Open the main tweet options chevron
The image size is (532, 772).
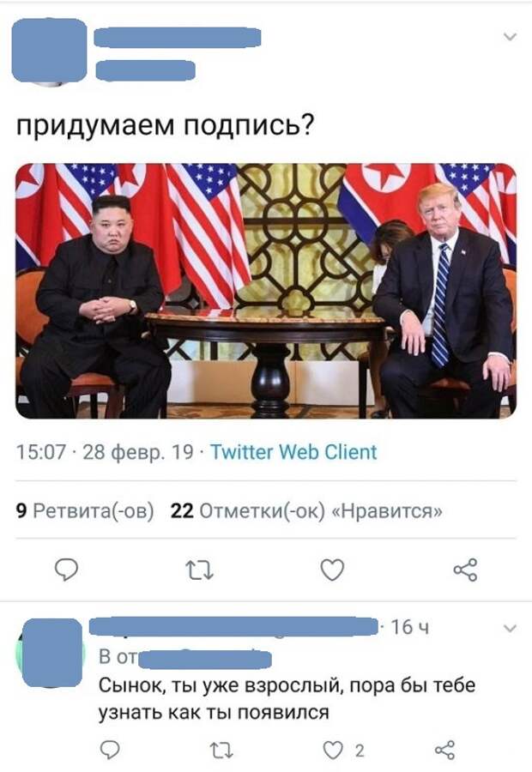coord(511,36)
